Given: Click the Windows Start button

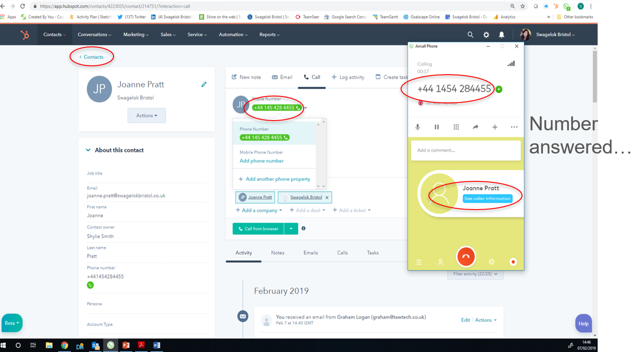Looking at the screenshot, I should tap(4, 346).
